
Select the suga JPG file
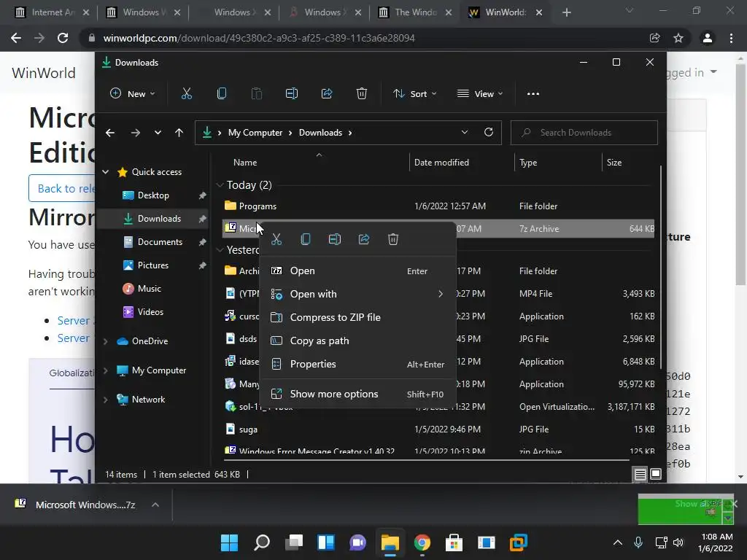tap(438, 429)
